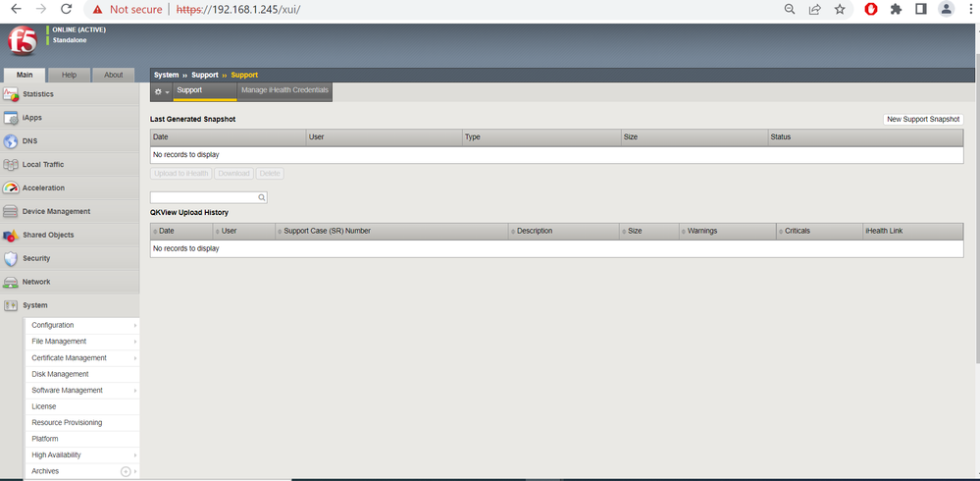Click the share page icon
Screen dimensions: 980x481
pos(815,10)
